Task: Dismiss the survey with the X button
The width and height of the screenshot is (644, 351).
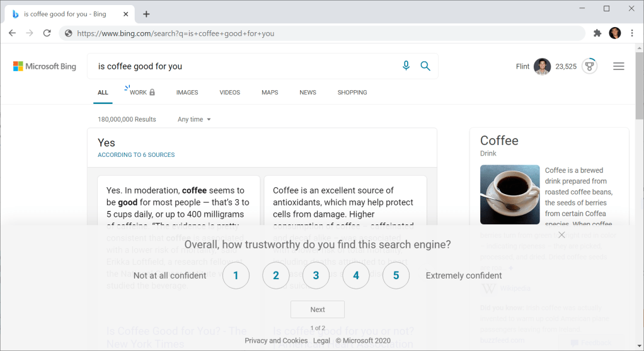Action: 561,235
